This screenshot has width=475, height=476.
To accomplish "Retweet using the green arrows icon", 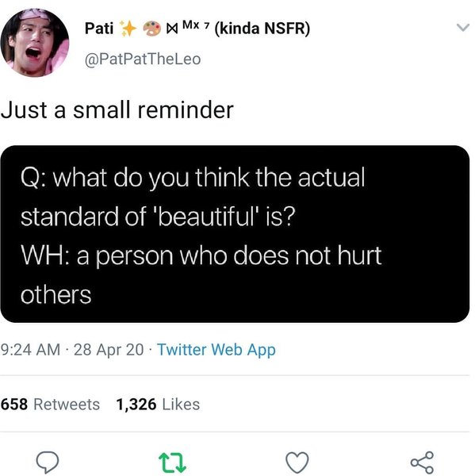I will coord(172,463).
